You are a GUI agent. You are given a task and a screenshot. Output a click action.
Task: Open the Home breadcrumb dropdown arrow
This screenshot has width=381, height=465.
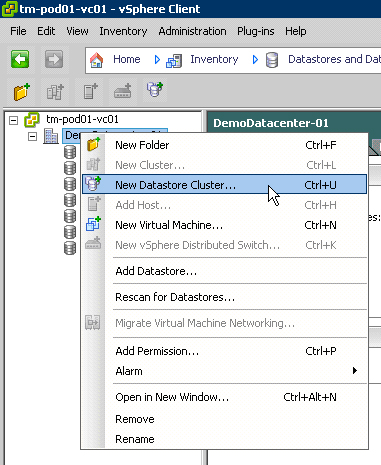tap(157, 60)
